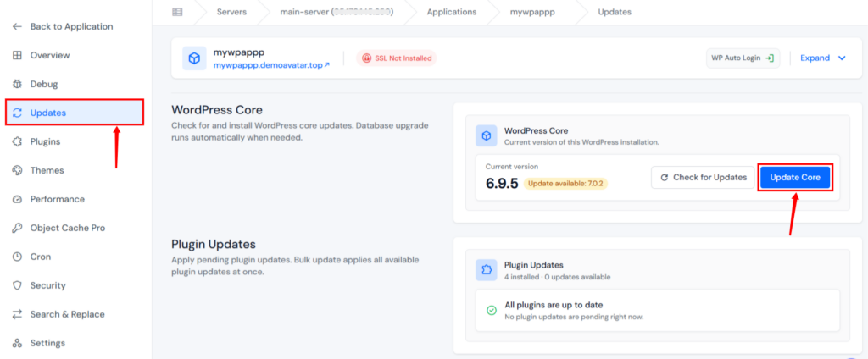Click the WordPress Core section heading

[217, 109]
